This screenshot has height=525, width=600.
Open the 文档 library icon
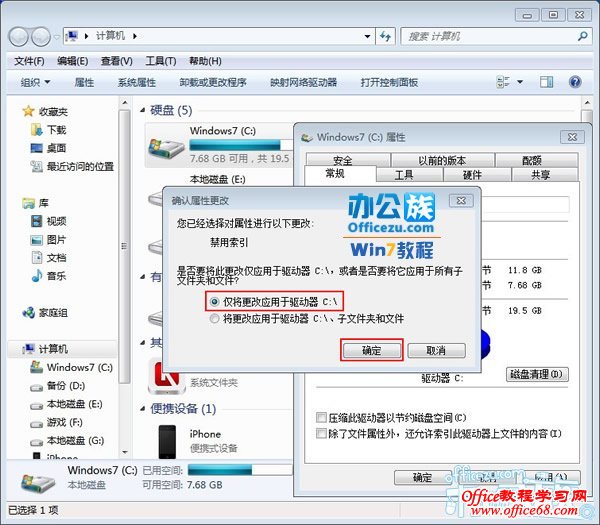tap(37, 258)
